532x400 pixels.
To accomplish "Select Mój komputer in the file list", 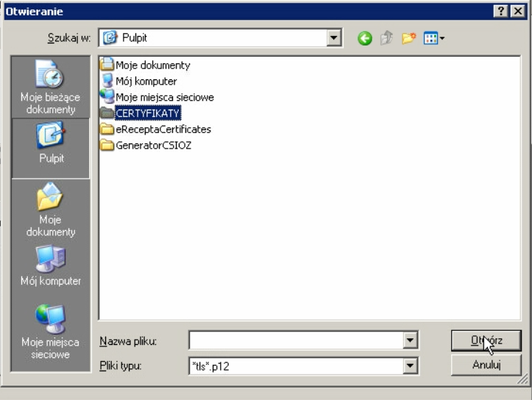I will tap(146, 81).
